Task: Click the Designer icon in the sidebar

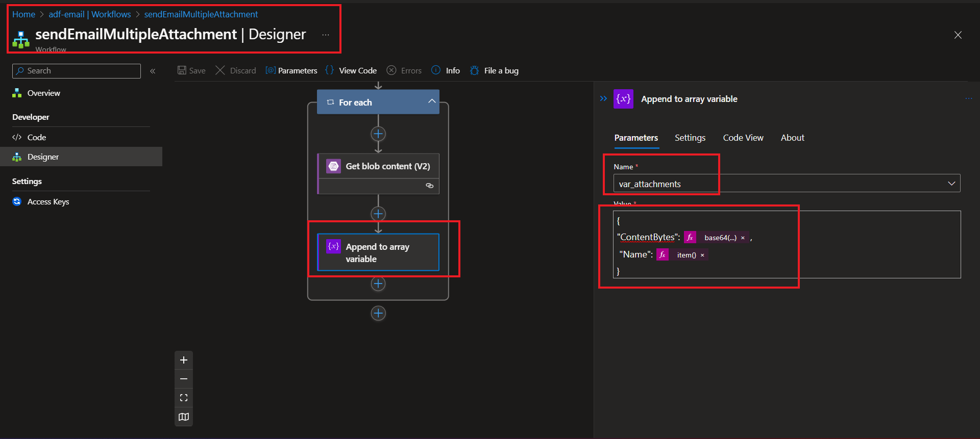Action: tap(17, 157)
